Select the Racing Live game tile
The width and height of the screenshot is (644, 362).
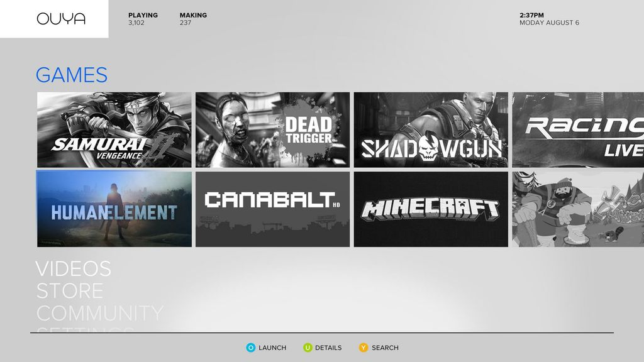tap(578, 130)
